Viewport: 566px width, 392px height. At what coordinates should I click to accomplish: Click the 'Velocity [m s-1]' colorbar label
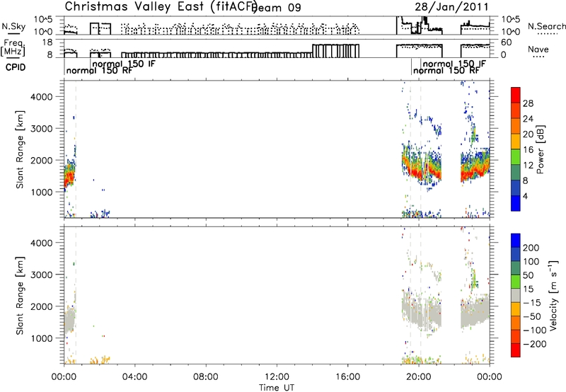[553, 295]
